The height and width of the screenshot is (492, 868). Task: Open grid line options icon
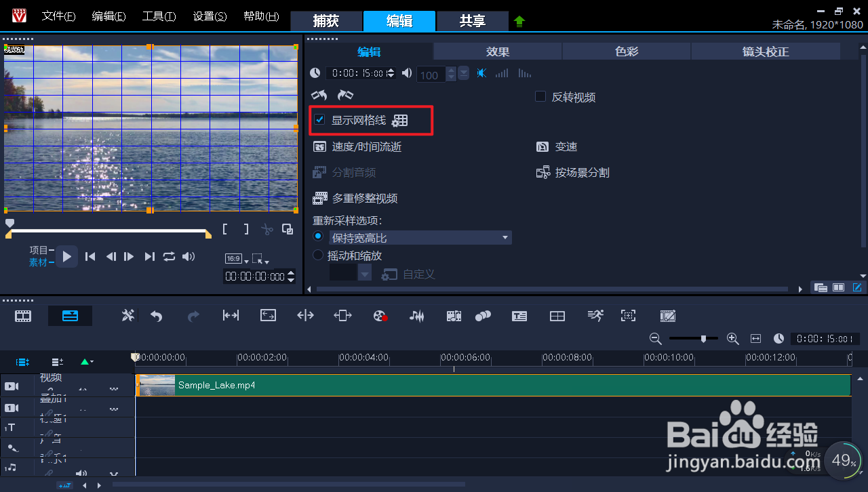400,121
